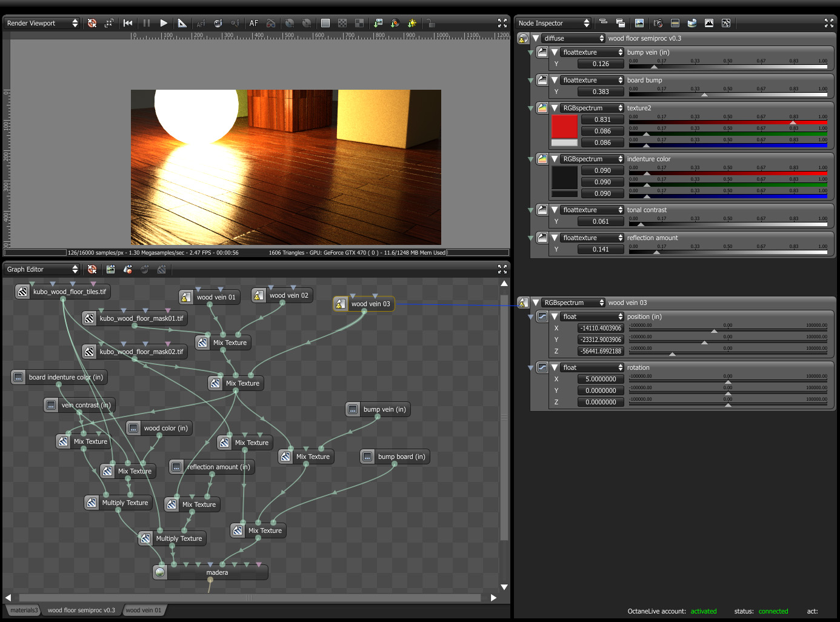Click the environment panorama icon in Node Inspector
The width and height of the screenshot is (840, 622).
coord(692,23)
